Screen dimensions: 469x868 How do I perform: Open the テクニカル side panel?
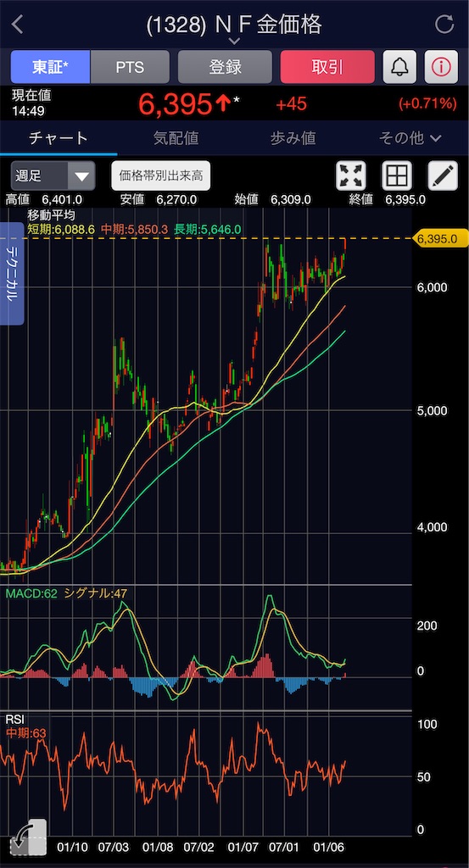[12, 274]
